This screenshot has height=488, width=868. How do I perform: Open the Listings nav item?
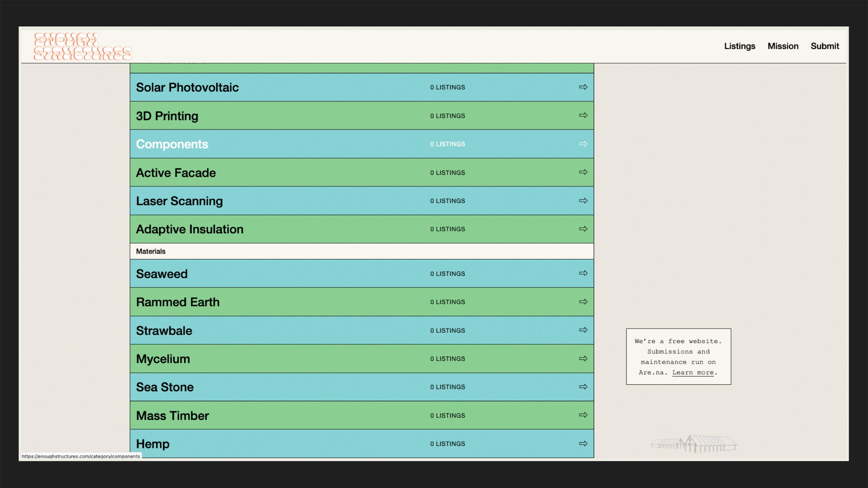(x=739, y=46)
